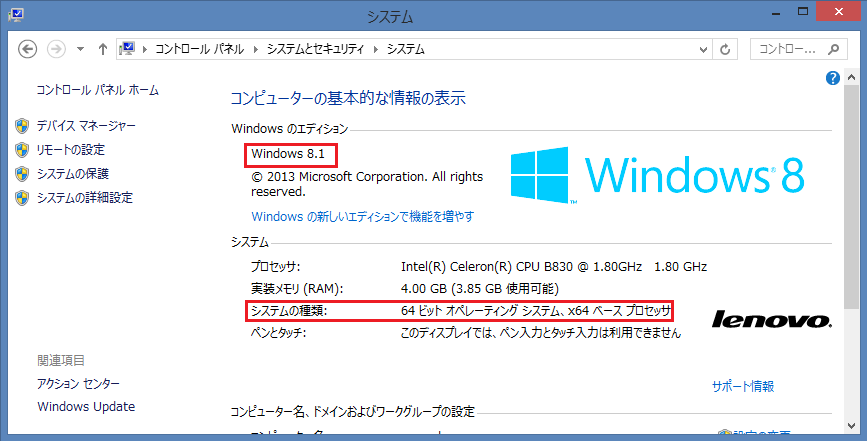The height and width of the screenshot is (441, 867).
Task: Go back with the left arrow button
Action: (28, 49)
